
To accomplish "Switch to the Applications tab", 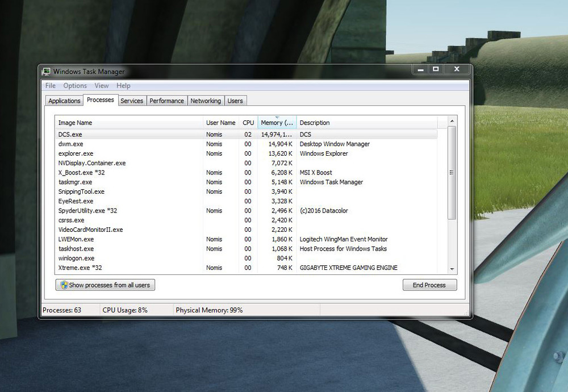I will click(64, 101).
